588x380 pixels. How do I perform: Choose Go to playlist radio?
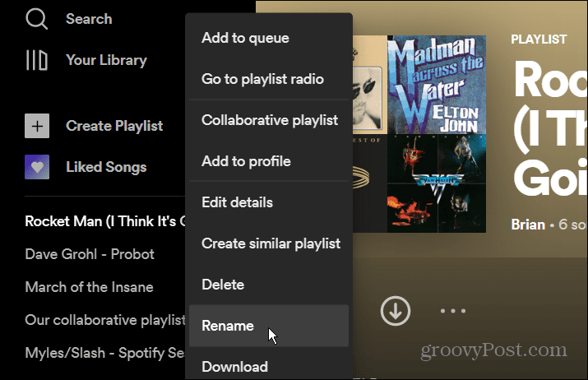262,79
